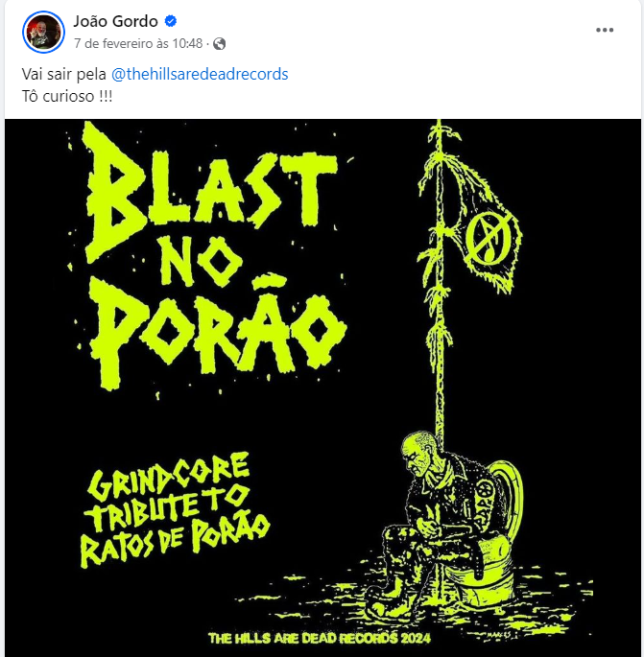Open the @thehillsaredeadrecords mention link
Screen dimensions: 644x657
pyautogui.click(x=200, y=74)
